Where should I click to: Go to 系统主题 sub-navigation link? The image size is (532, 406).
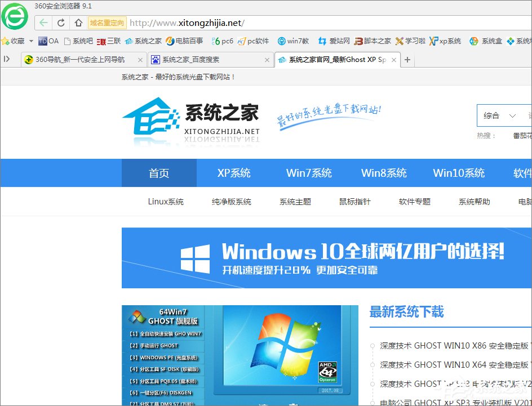tap(295, 202)
